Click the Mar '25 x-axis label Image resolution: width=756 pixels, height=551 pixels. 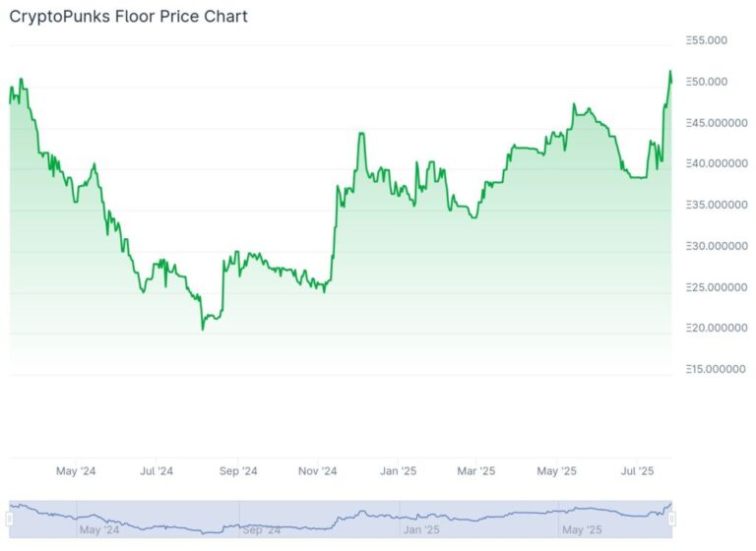tap(475, 471)
